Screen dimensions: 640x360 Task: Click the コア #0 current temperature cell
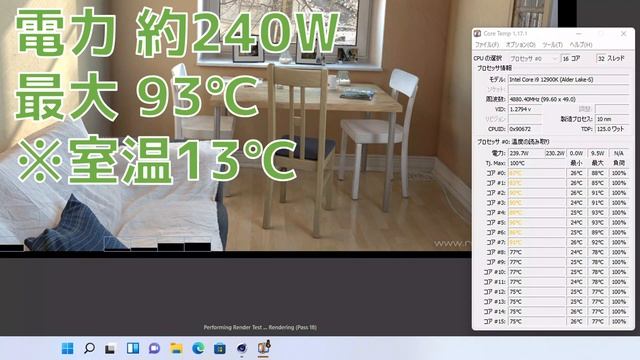point(536,173)
